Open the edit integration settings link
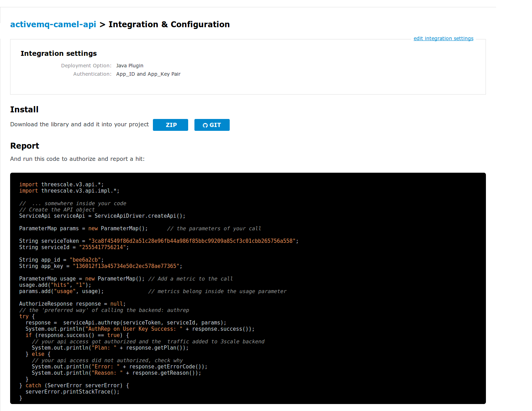 443,38
